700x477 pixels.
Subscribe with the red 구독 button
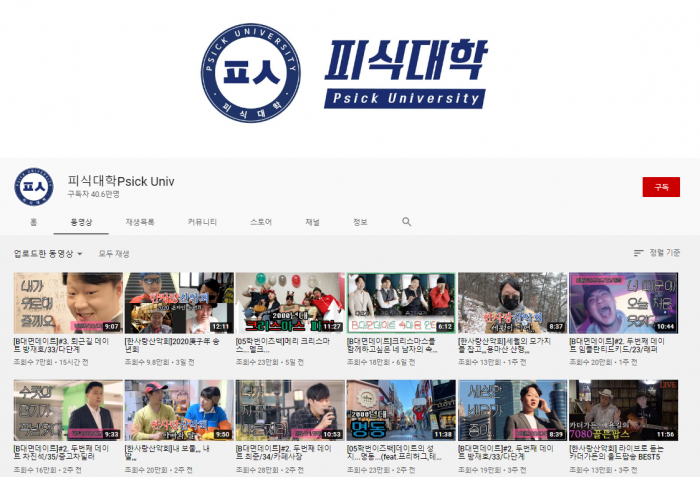(661, 187)
